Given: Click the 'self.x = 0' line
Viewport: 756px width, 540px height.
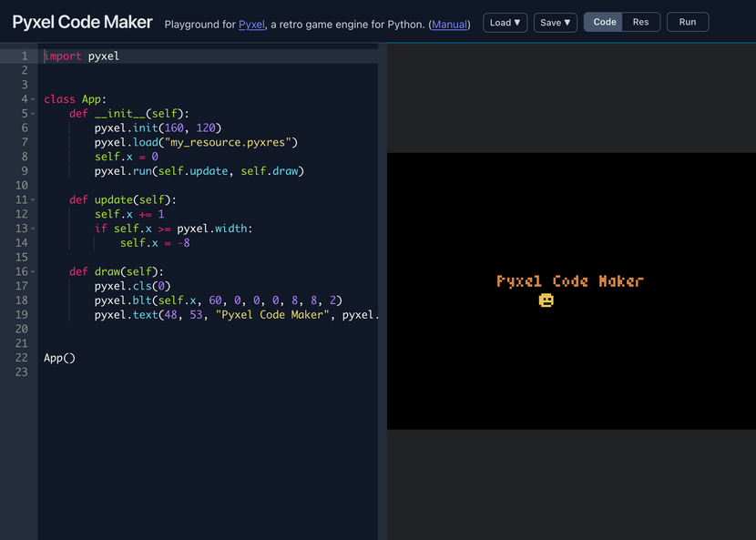Looking at the screenshot, I should [x=127, y=157].
